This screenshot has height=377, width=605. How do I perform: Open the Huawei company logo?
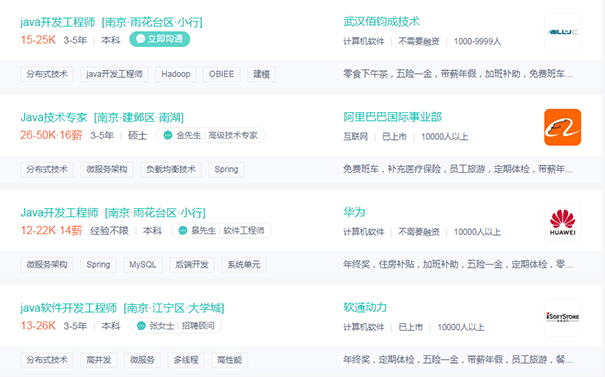pos(563,223)
